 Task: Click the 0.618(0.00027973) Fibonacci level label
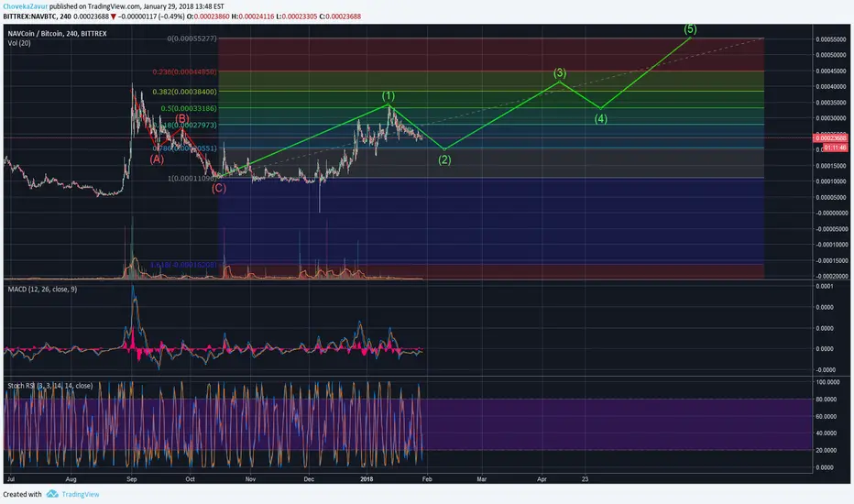coord(184,126)
